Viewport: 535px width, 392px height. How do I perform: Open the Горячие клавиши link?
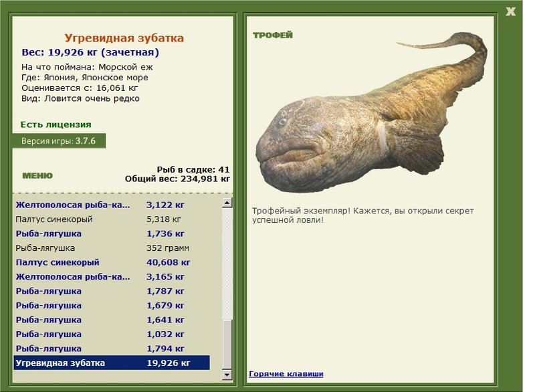coord(286,374)
